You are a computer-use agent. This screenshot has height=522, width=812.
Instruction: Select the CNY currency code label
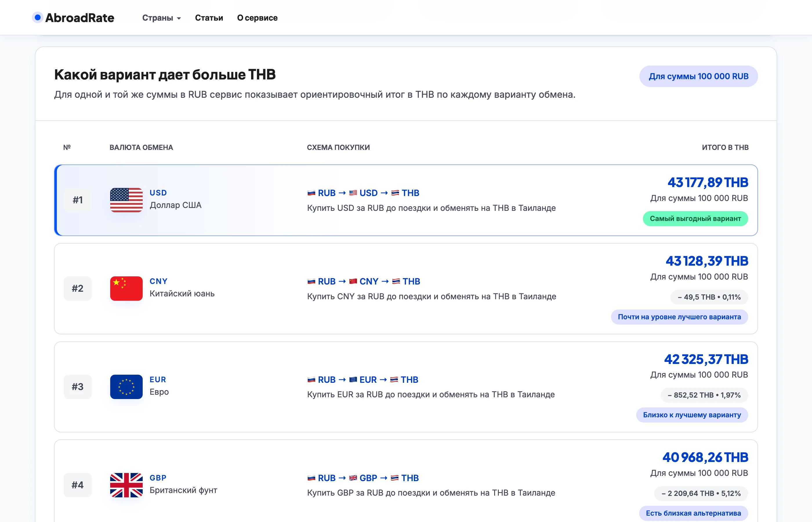coord(159,281)
